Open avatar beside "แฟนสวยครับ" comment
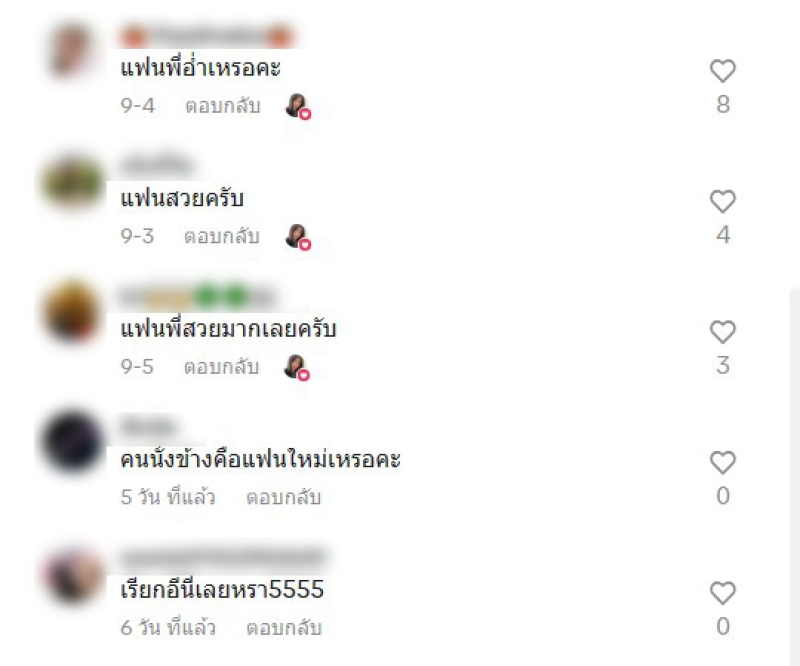The image size is (800, 666). pos(72,181)
